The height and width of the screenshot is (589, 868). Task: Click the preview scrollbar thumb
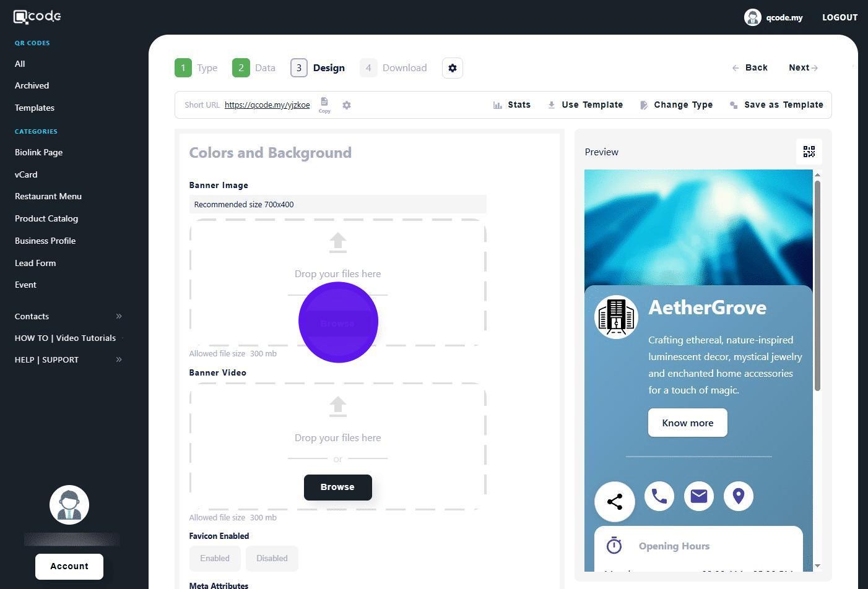pos(817,285)
